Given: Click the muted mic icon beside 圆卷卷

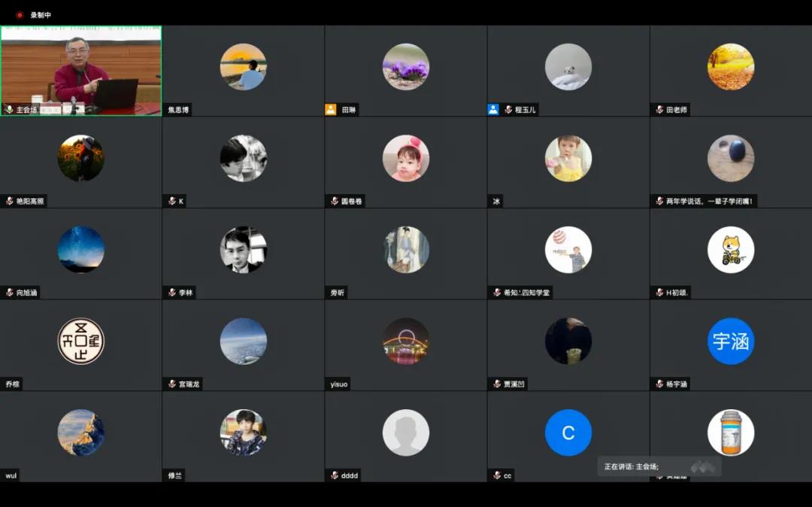Looking at the screenshot, I should (x=335, y=202).
